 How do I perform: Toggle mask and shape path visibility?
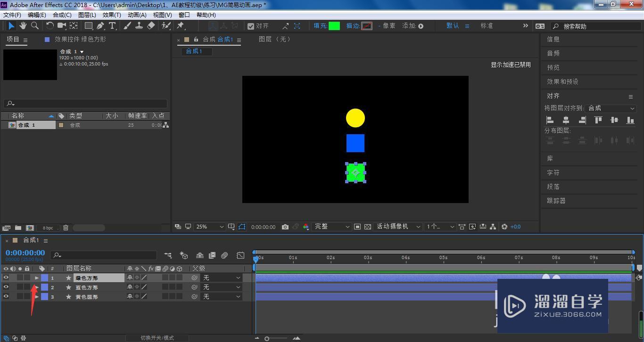click(x=242, y=227)
